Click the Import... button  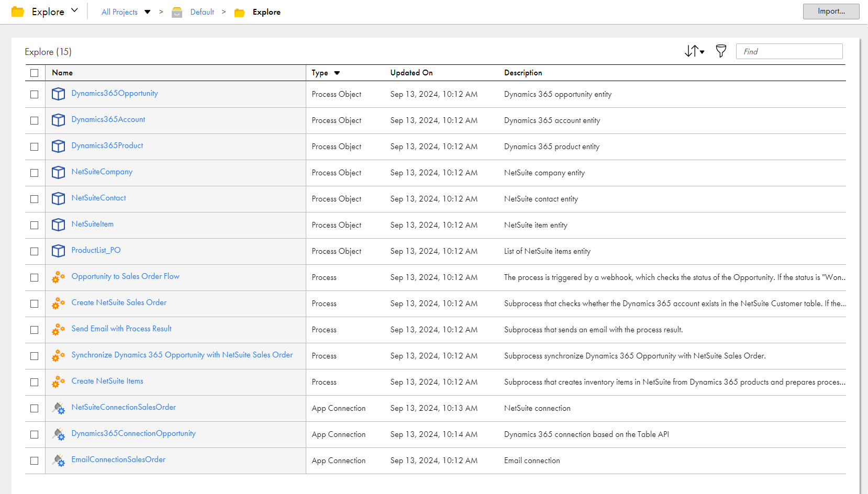click(831, 12)
